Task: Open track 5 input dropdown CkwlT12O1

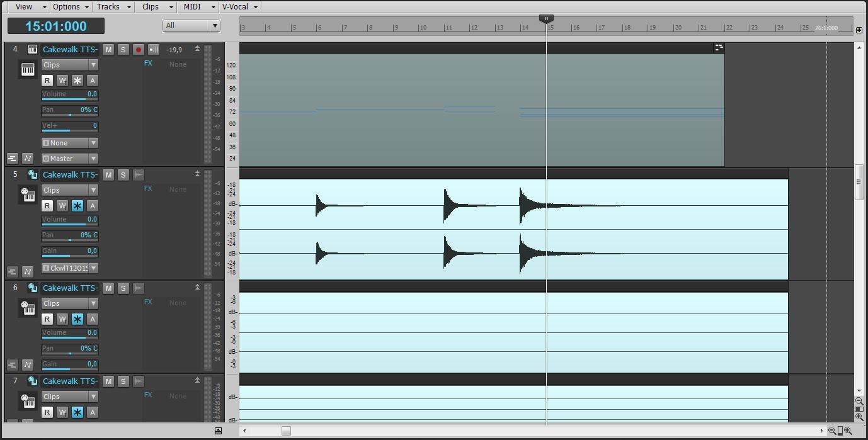Action: 70,268
